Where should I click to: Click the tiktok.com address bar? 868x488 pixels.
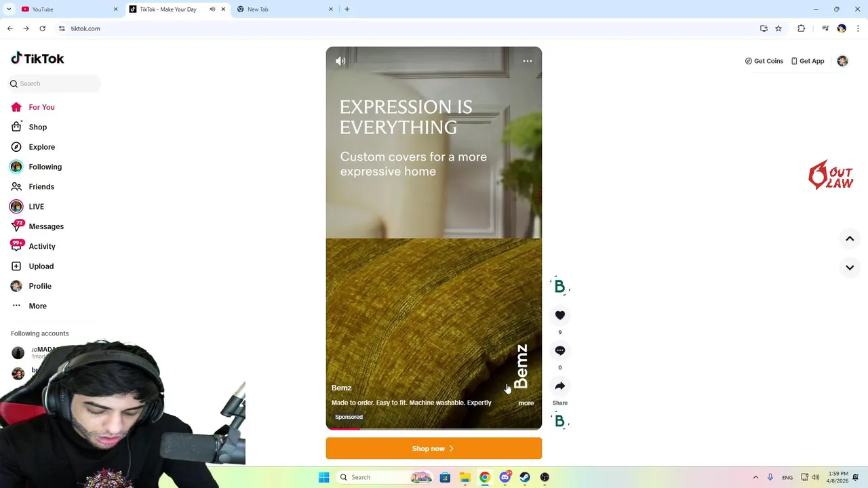pyautogui.click(x=407, y=28)
